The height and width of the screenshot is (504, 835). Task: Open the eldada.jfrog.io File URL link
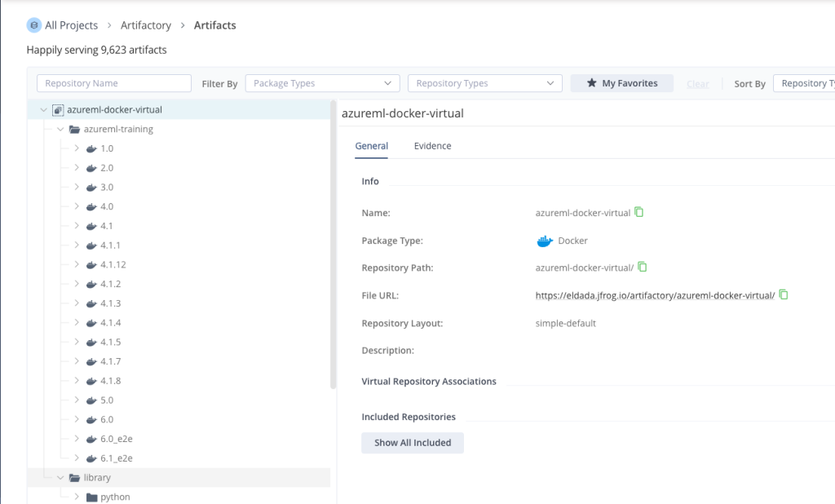click(655, 295)
